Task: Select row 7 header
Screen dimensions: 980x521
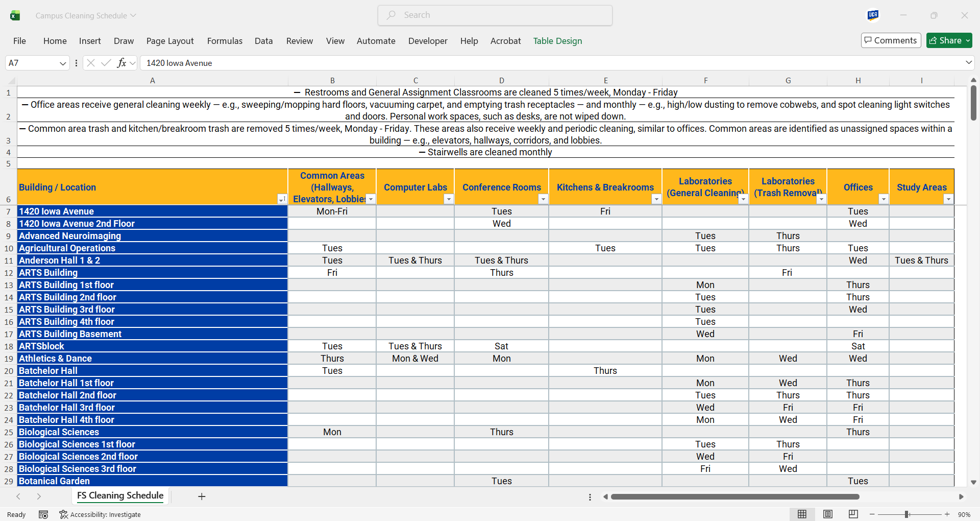Action: coord(8,211)
